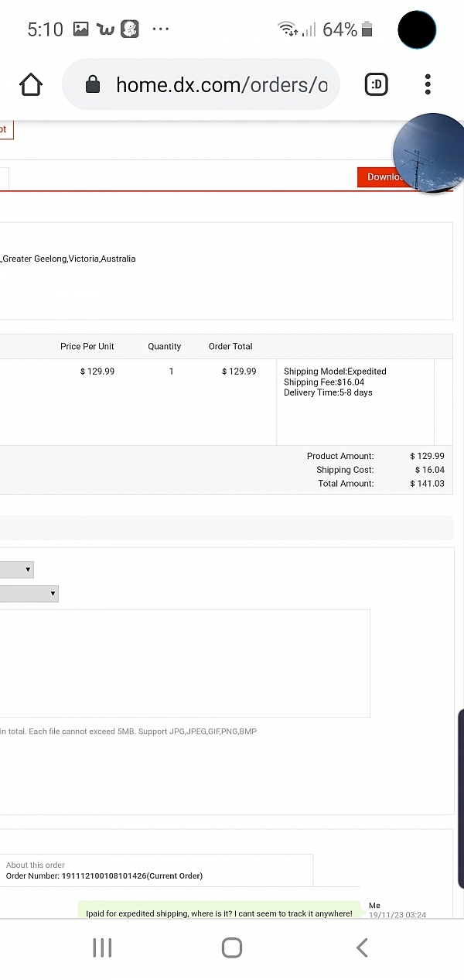Tap the three-dot notification overflow icon
This screenshot has height=980, width=464.
point(160,29)
